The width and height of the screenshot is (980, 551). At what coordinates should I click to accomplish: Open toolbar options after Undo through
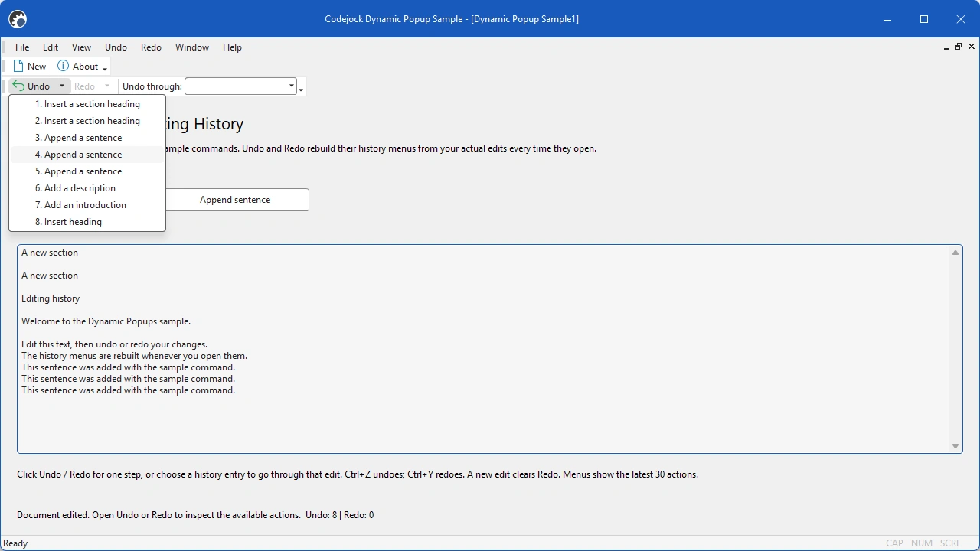tap(301, 89)
